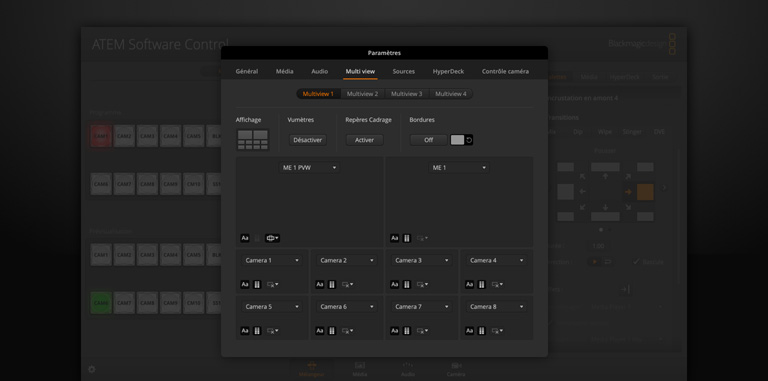Click Camera 4 pane label Aa icon
The width and height of the screenshot is (768, 381).
pyautogui.click(x=470, y=284)
